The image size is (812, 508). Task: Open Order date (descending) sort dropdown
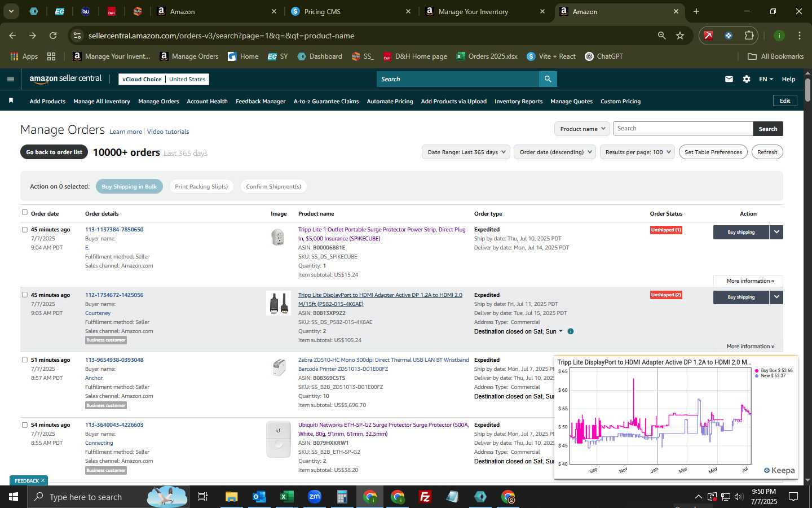pos(555,152)
